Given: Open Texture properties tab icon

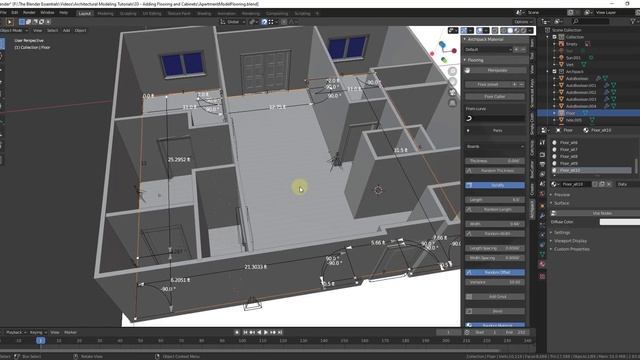Looking at the screenshot, I should pos(542,276).
